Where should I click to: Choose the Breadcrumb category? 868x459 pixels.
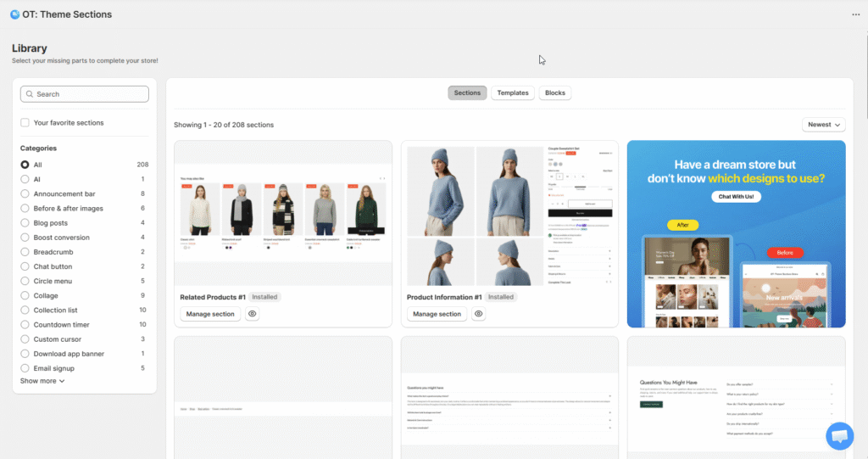pyautogui.click(x=25, y=252)
